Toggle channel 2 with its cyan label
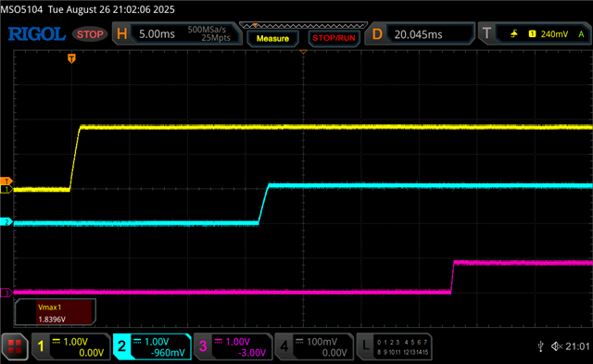 (x=121, y=346)
